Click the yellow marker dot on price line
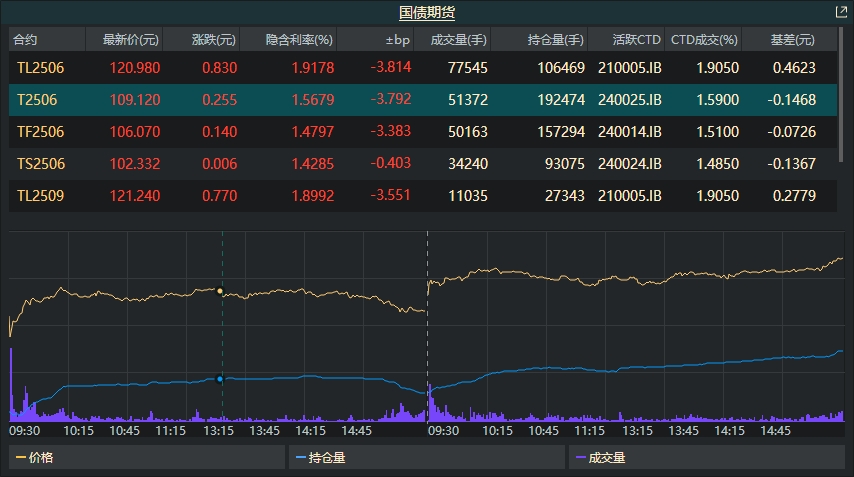The image size is (854, 477). point(220,291)
